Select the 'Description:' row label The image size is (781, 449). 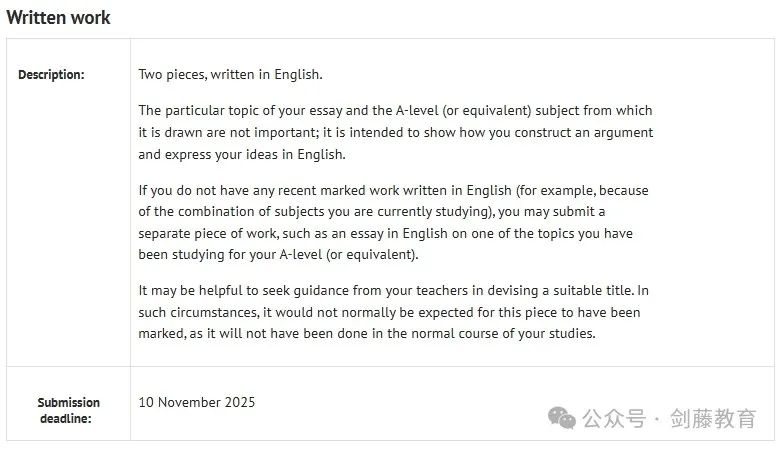[x=51, y=75]
